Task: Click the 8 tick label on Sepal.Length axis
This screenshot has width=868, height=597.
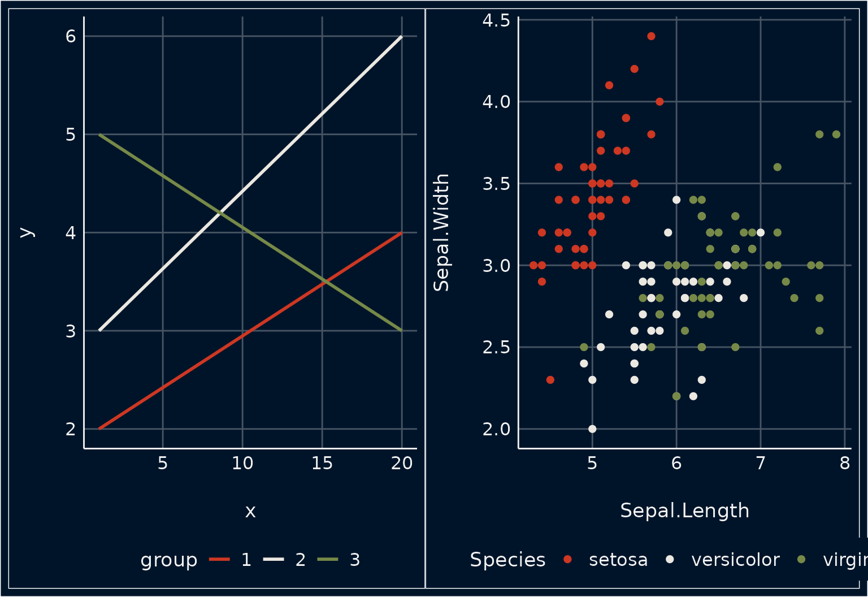Action: [x=844, y=464]
